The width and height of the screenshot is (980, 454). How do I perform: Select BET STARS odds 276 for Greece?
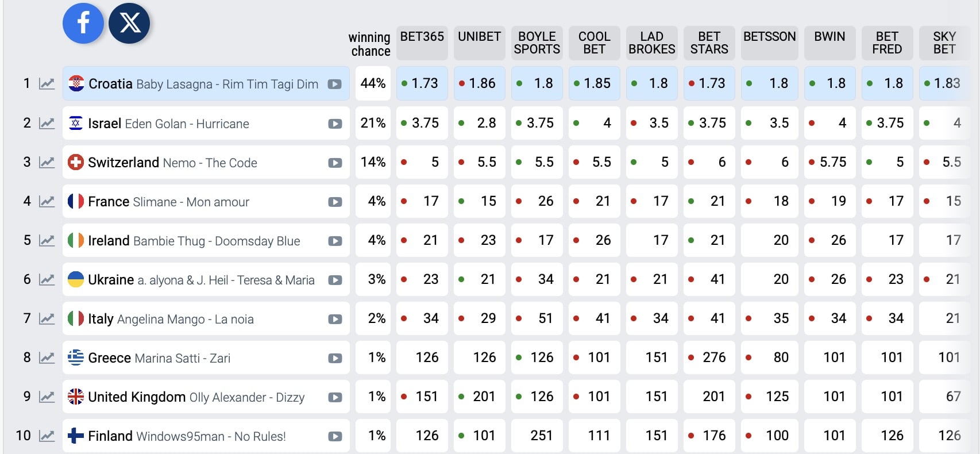(x=709, y=357)
